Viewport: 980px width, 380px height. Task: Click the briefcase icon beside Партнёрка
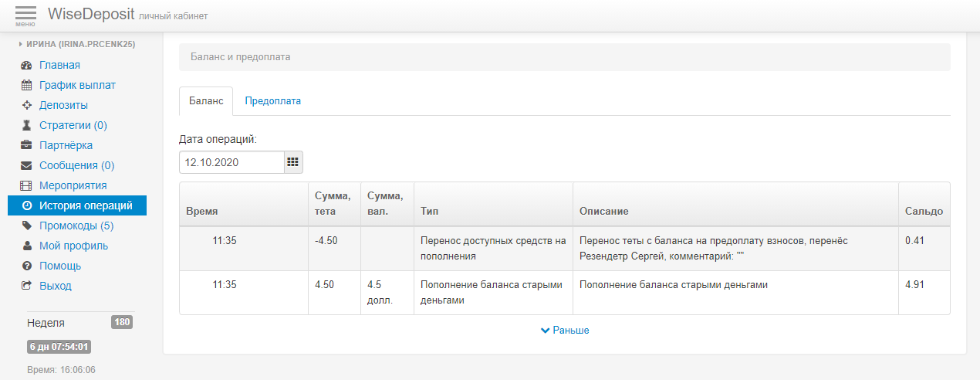(26, 146)
